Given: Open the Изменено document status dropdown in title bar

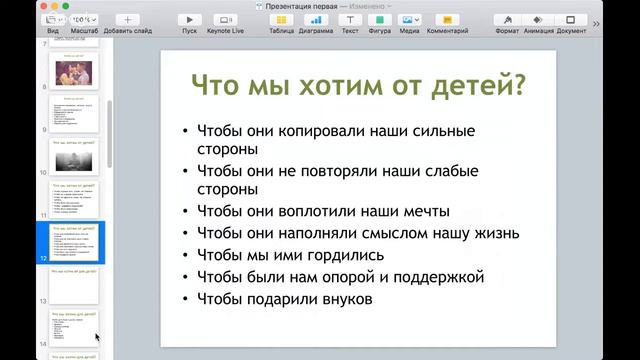Looking at the screenshot, I should (x=370, y=6).
